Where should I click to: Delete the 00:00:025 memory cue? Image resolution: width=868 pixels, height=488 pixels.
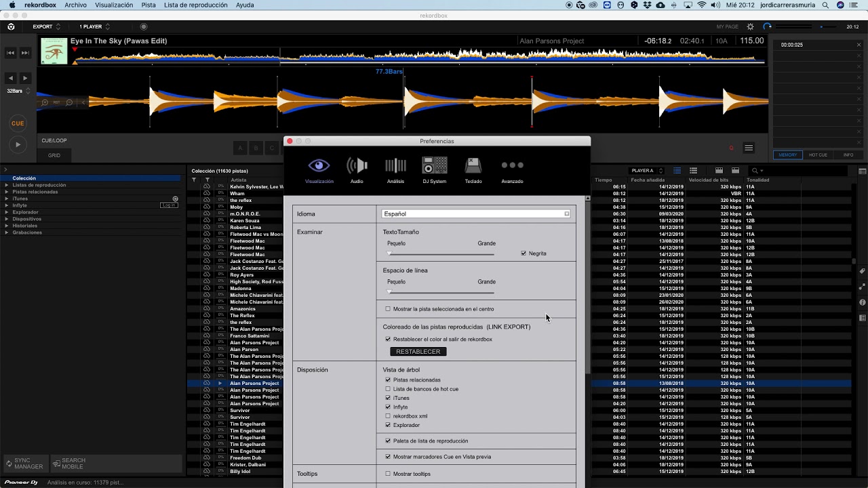coord(859,45)
